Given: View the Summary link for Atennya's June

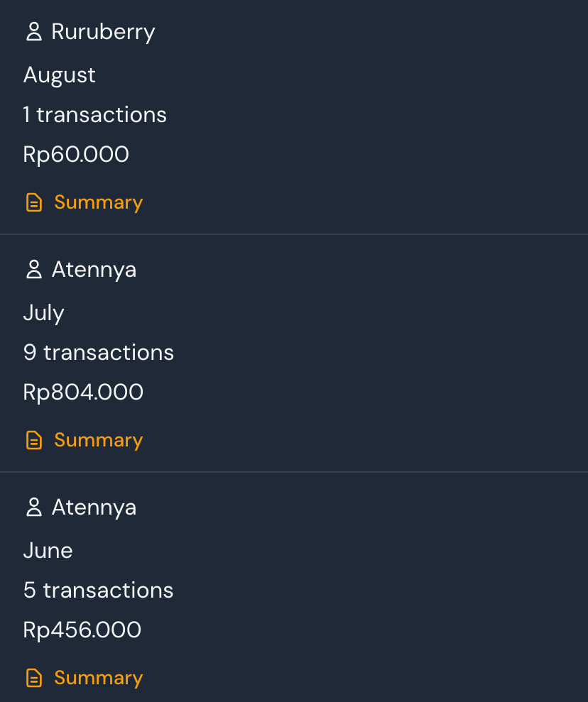Looking at the screenshot, I should click(x=98, y=678).
